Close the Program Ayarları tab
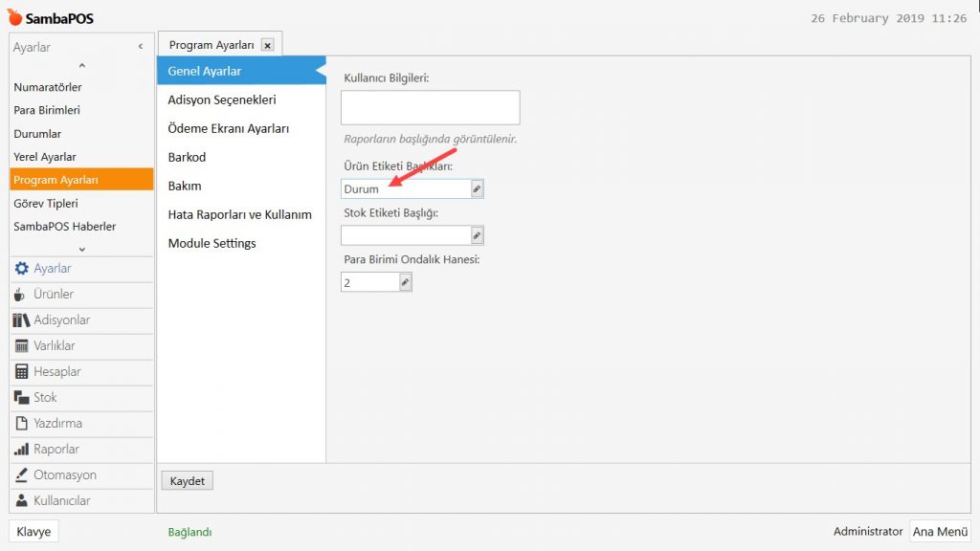980x551 pixels. point(267,45)
